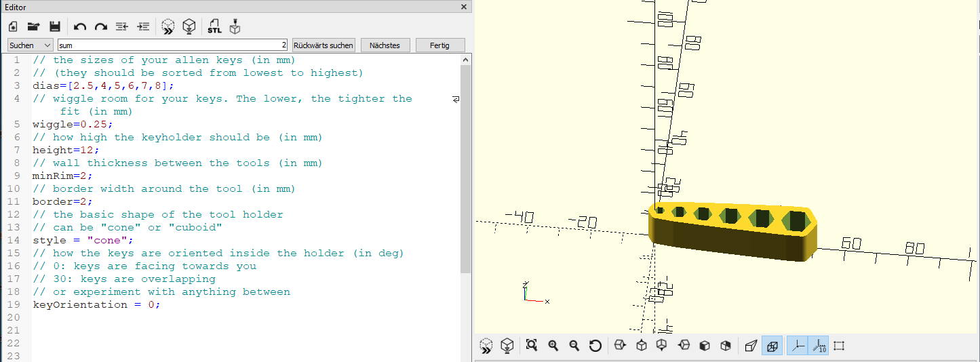Zoom in on the 3D view
Viewport: 980px width, 362px height.
tap(553, 346)
